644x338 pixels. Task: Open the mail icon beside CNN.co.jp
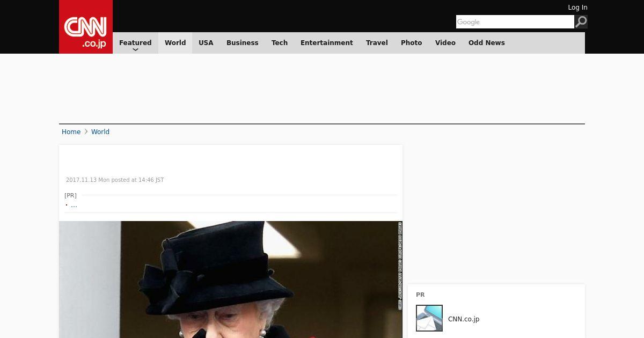pyautogui.click(x=429, y=318)
